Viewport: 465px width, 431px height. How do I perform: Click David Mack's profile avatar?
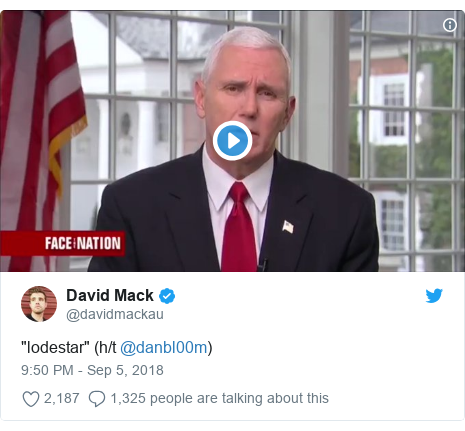point(39,304)
